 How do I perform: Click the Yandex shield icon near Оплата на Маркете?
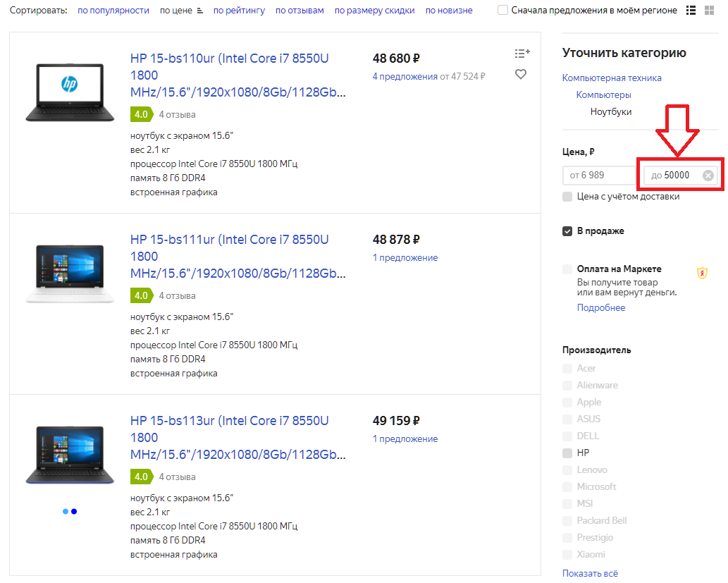tap(702, 273)
